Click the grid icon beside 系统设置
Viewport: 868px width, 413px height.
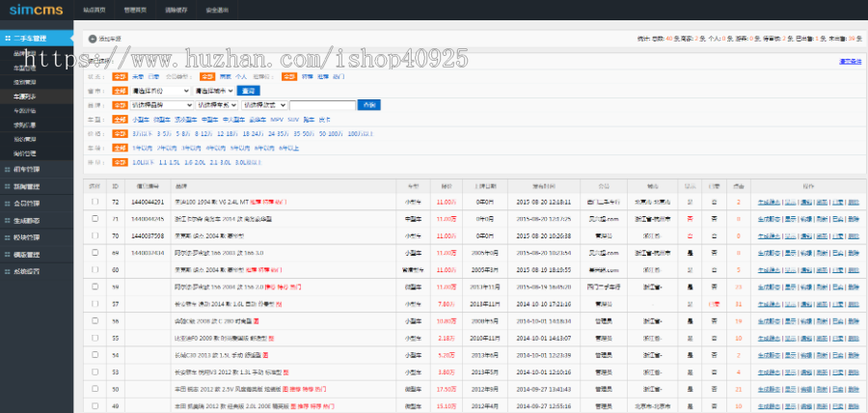[x=8, y=271]
